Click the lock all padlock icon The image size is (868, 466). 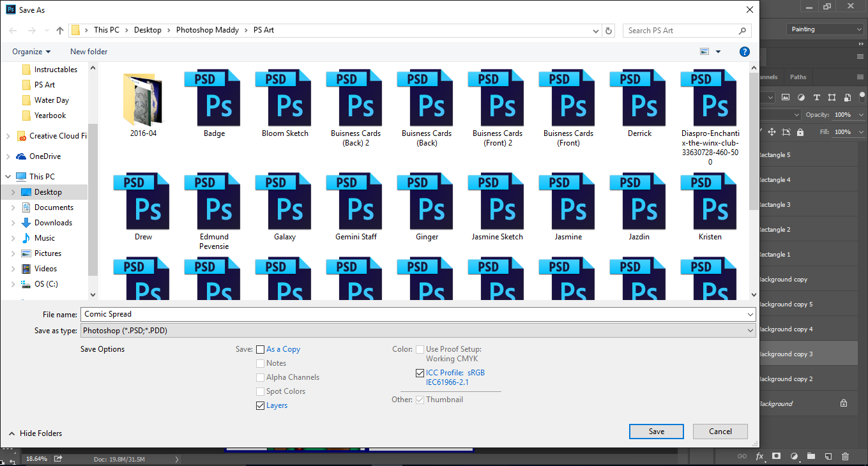point(800,132)
